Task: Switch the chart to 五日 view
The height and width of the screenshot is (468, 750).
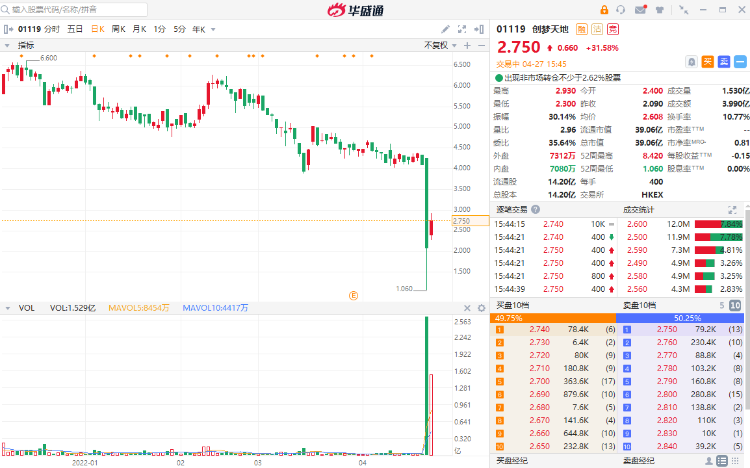Action: pyautogui.click(x=75, y=29)
